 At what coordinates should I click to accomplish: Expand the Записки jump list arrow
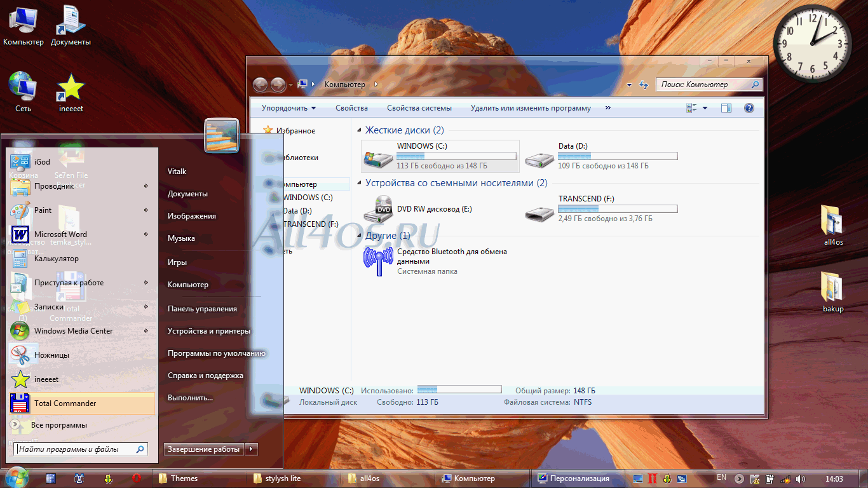pos(146,307)
